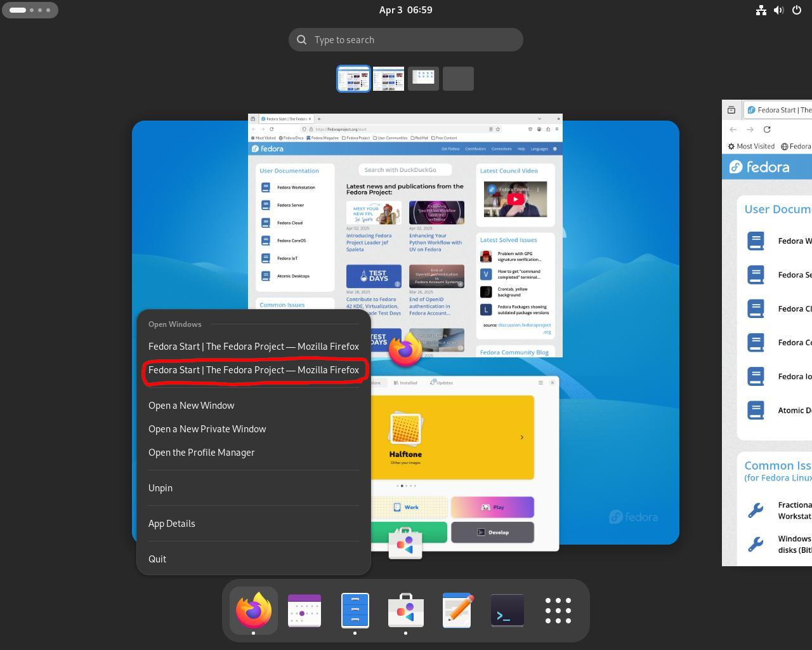812x650 pixels.
Task: Click the Firefox icon in the dock
Action: click(254, 610)
